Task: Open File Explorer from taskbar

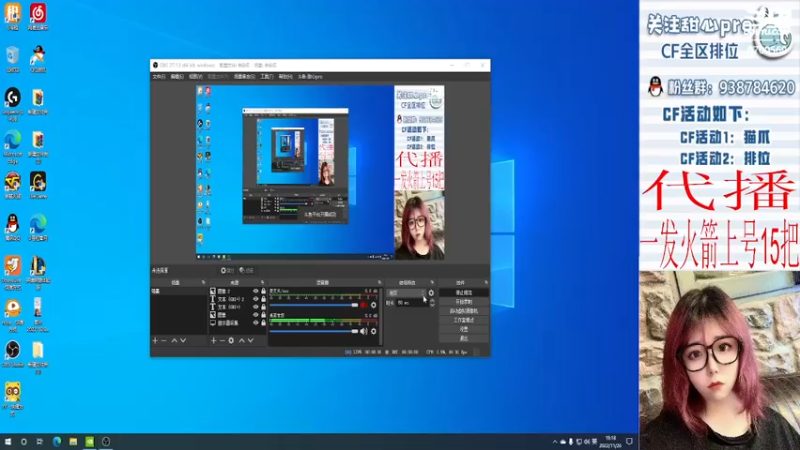Action: pyautogui.click(x=73, y=442)
